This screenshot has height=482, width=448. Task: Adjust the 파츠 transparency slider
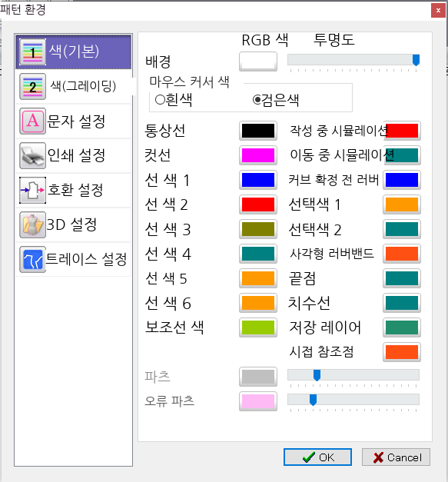click(x=353, y=375)
